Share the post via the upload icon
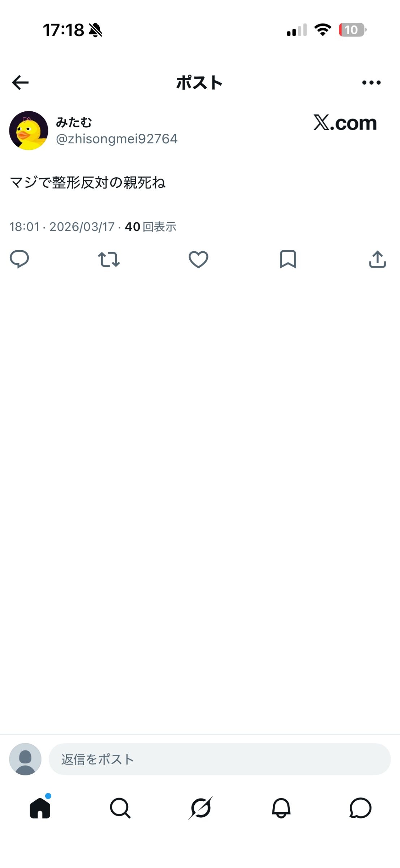The height and width of the screenshot is (868, 400). [x=377, y=259]
